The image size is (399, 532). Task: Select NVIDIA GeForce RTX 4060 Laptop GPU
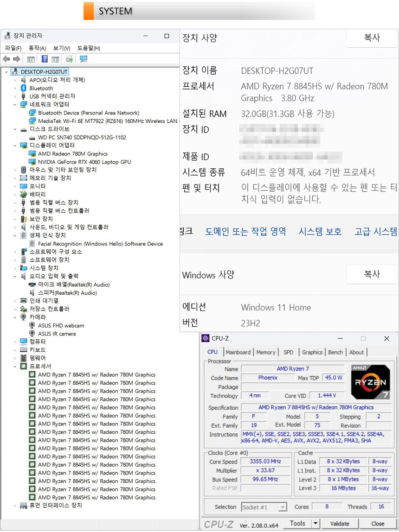coord(84,162)
